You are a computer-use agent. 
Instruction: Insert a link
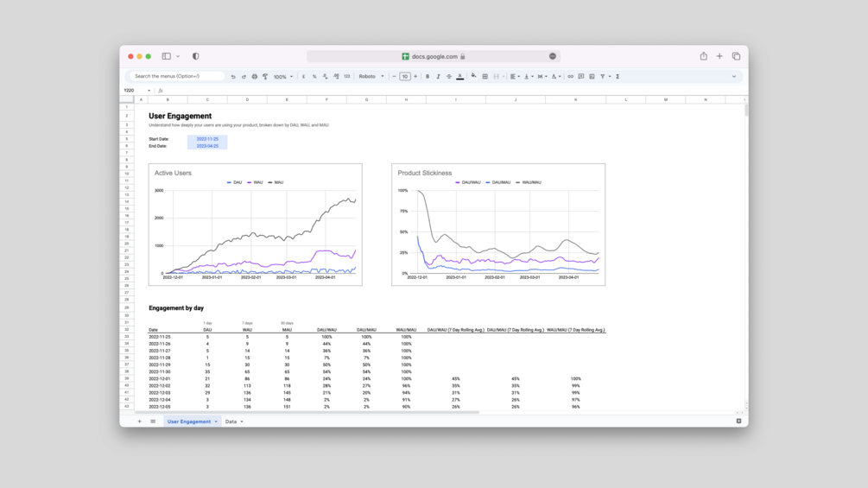click(x=570, y=76)
